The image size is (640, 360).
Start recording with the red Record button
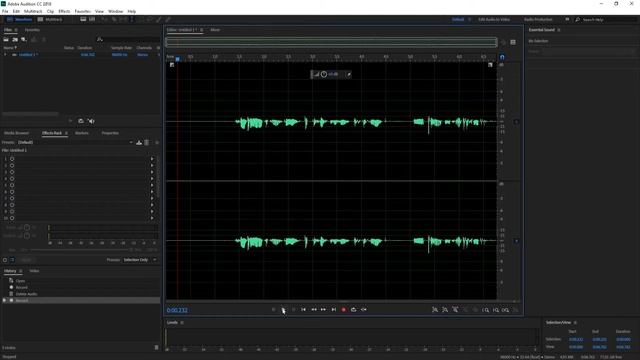click(x=344, y=310)
